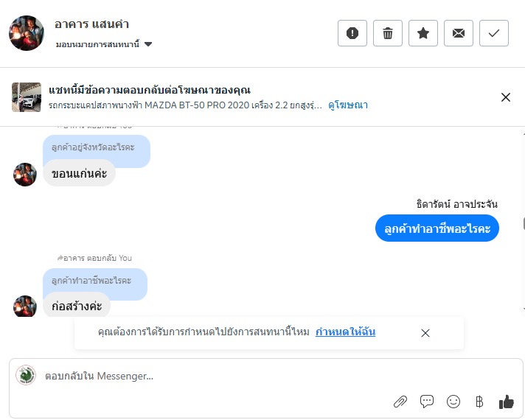The image size is (525, 420).
Task: Focus the ตอบกลับใน Messenger reply field
Action: coord(206,376)
